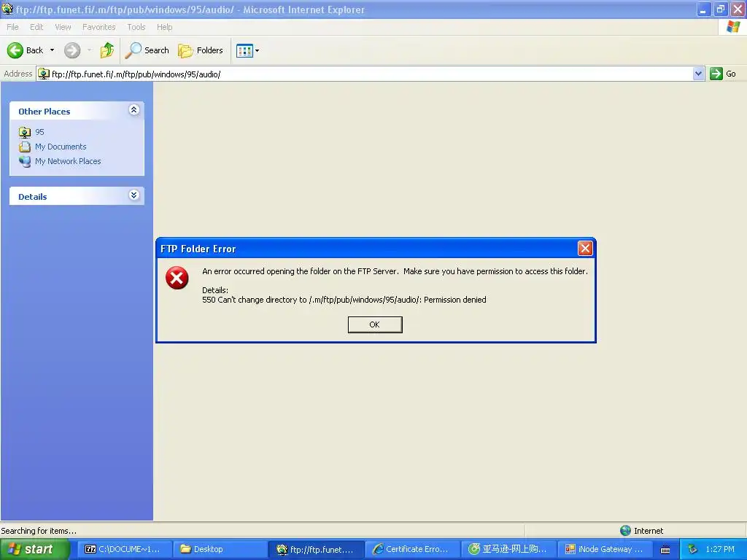747x560 pixels.
Task: Open the Help menu
Action: tap(164, 27)
